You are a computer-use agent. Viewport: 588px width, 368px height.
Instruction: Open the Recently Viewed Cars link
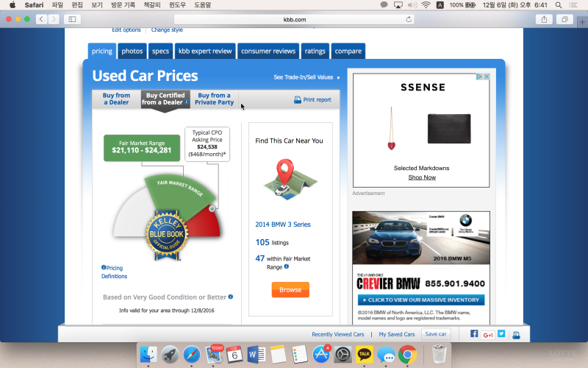tap(338, 334)
